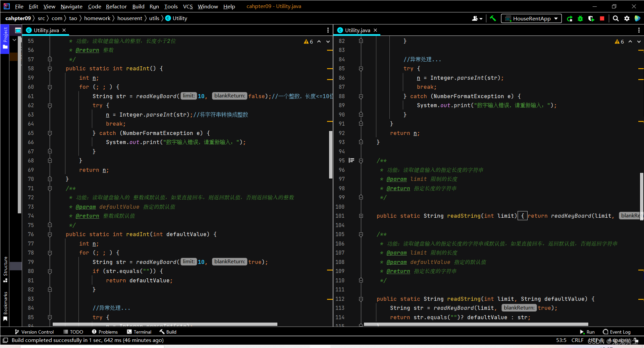
Task: Toggle the Build tool window
Action: (168, 332)
